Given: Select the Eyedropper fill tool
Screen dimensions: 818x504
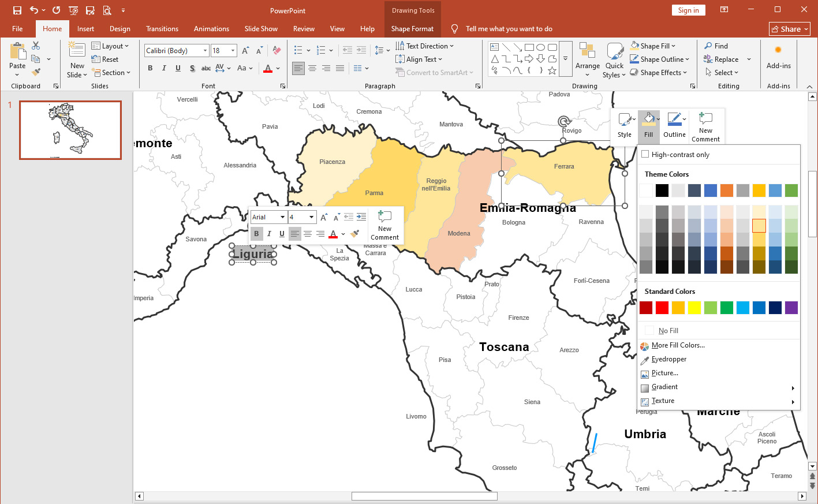Looking at the screenshot, I should pos(669,359).
